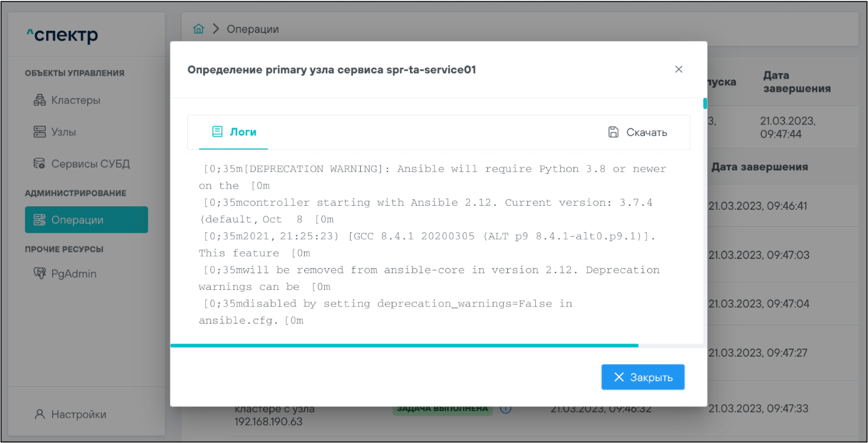Click the dialog's vertical scrollbar thumb
868x443 pixels.
[705, 103]
